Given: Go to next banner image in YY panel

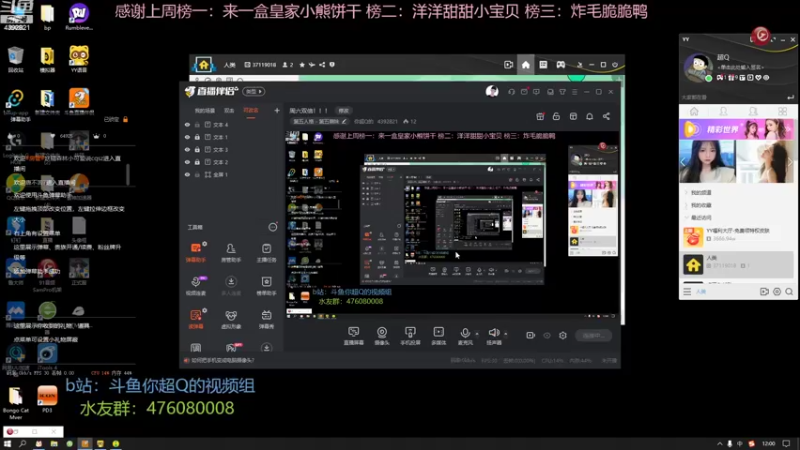Looking at the screenshot, I should 789,162.
